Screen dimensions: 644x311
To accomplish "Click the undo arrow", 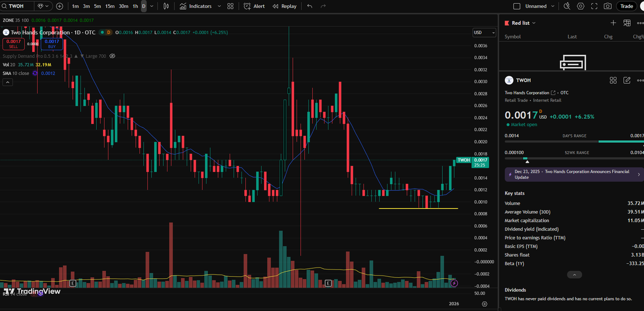I will (310, 6).
